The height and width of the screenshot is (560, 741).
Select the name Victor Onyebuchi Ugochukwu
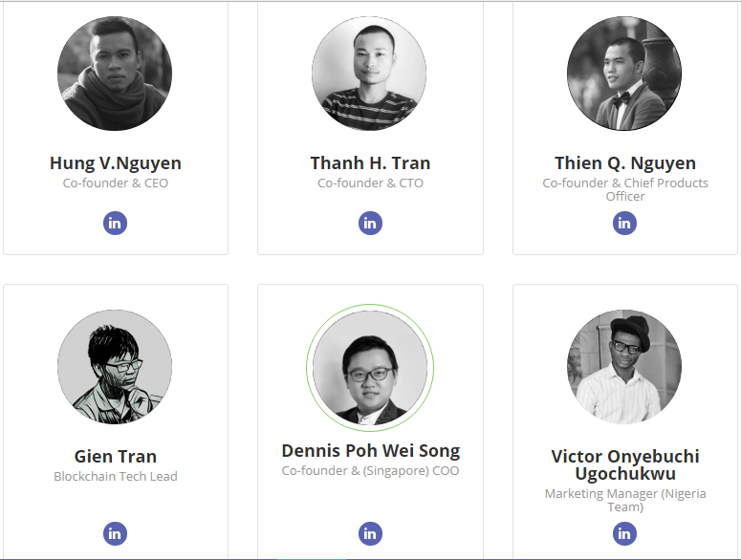[624, 464]
